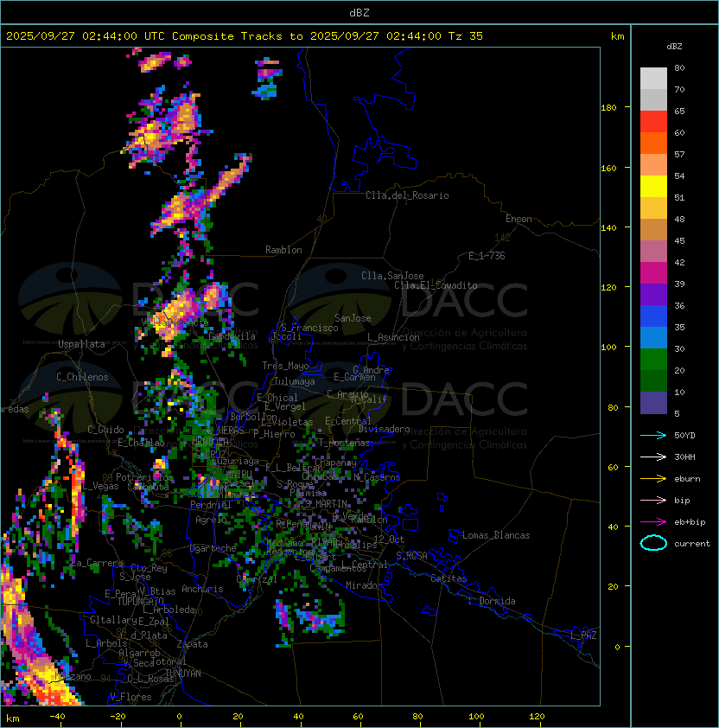
Task: Click the magenta eb+bip arrow legend icon
Action: (x=653, y=522)
